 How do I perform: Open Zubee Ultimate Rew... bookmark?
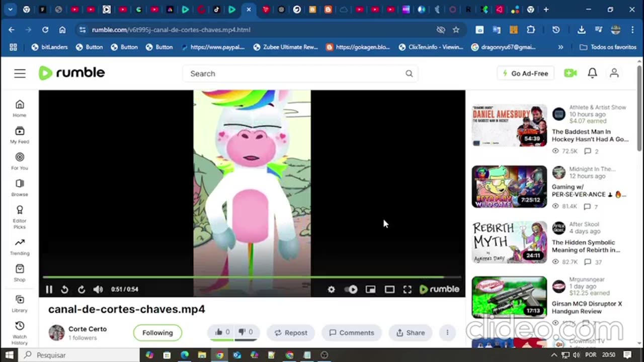pos(286,47)
